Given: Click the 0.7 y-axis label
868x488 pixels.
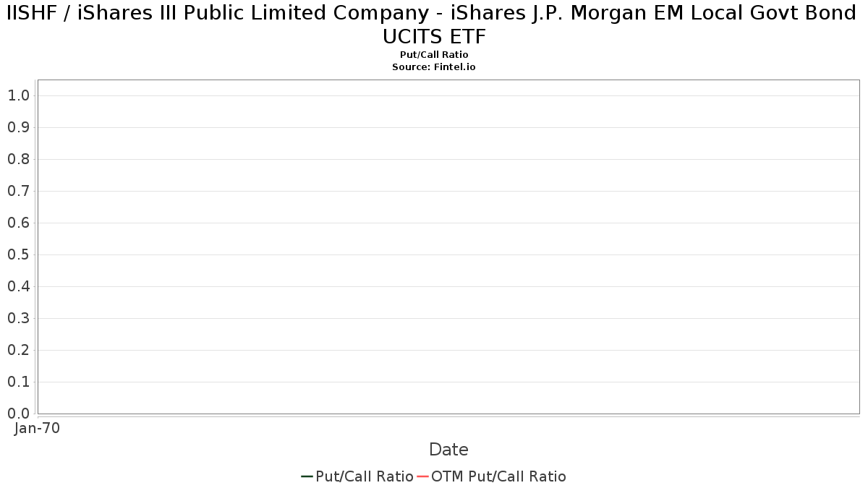Looking at the screenshot, I should (x=18, y=191).
